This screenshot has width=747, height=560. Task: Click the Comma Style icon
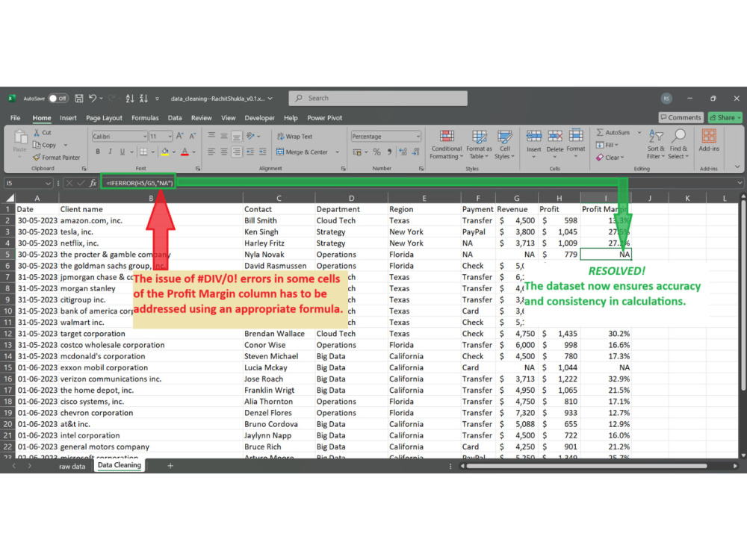(389, 152)
